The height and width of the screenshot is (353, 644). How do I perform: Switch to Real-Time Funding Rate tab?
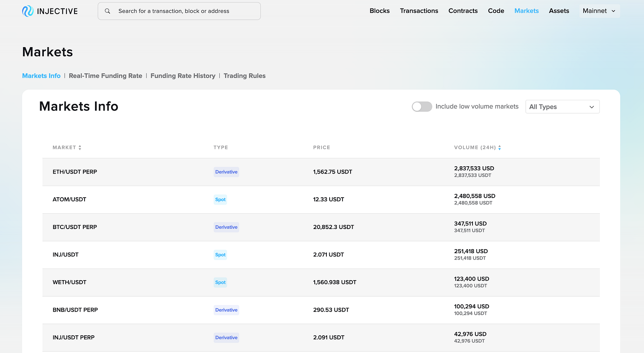point(105,76)
